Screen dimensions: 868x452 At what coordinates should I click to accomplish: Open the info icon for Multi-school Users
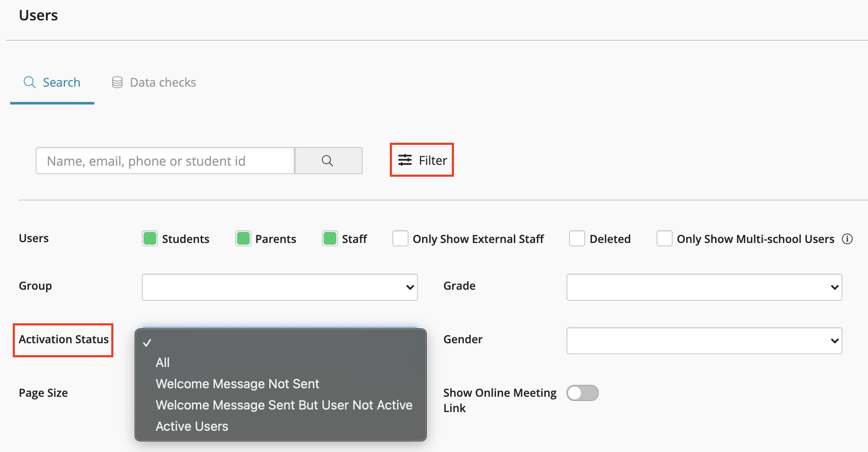tap(847, 239)
